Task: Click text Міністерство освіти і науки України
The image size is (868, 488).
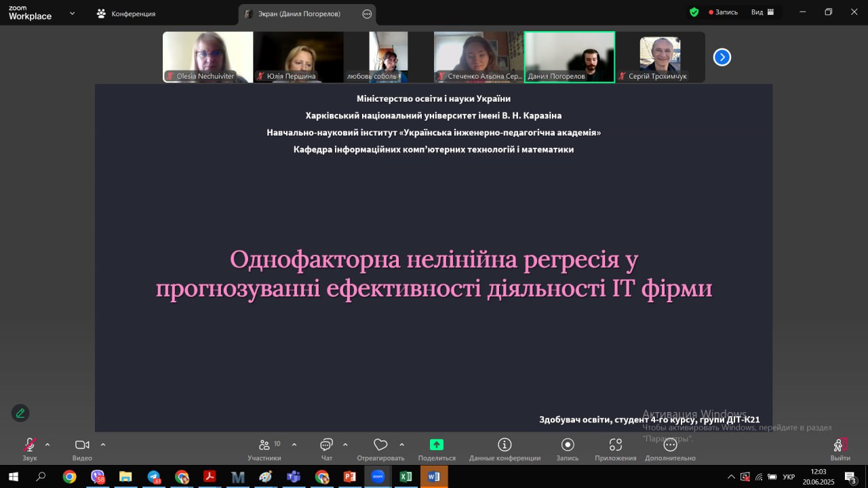Action: tap(434, 99)
